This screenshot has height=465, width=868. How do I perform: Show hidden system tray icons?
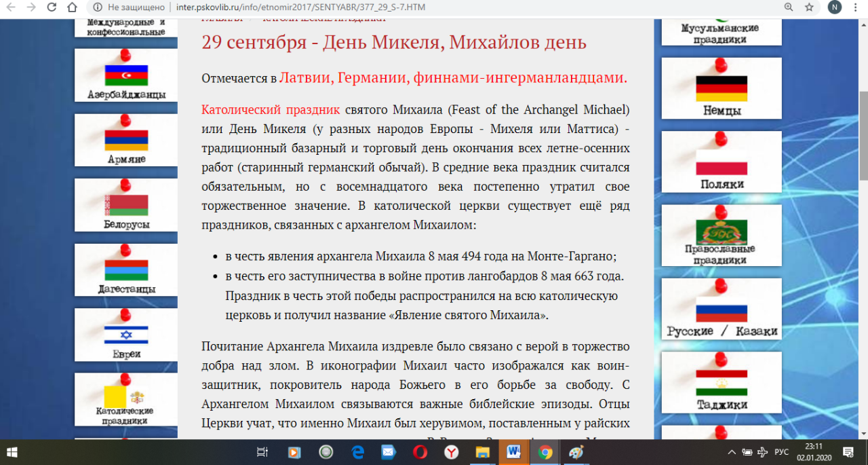(732, 452)
